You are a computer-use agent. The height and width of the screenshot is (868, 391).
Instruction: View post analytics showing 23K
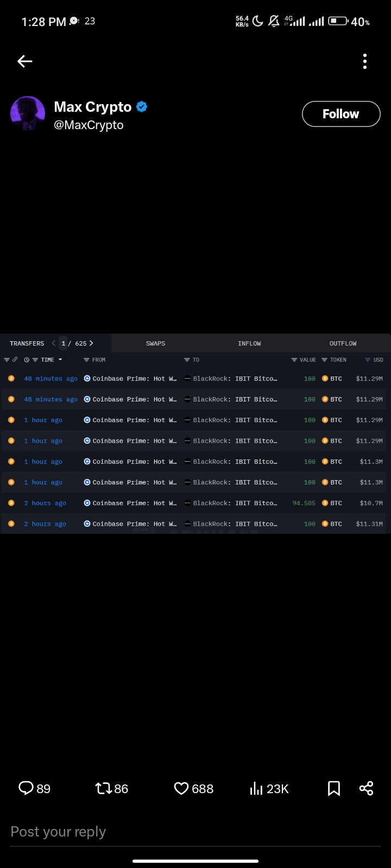[x=269, y=789]
